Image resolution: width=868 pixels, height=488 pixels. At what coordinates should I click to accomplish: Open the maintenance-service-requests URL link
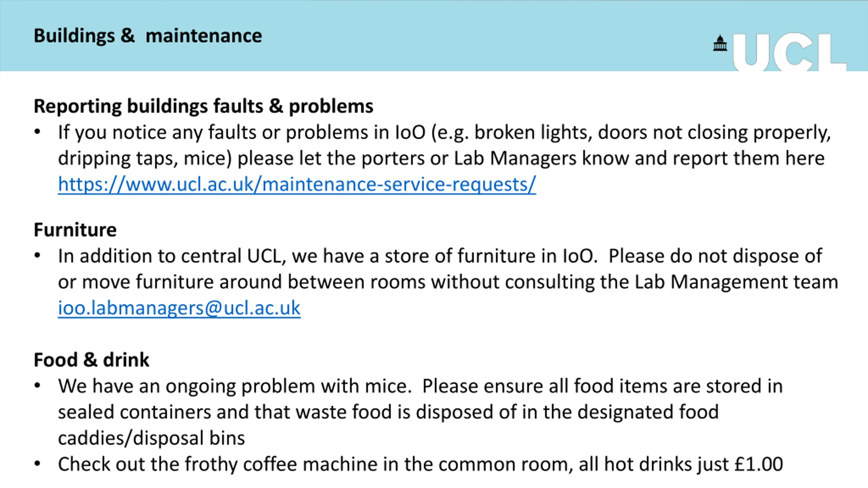pos(297,185)
